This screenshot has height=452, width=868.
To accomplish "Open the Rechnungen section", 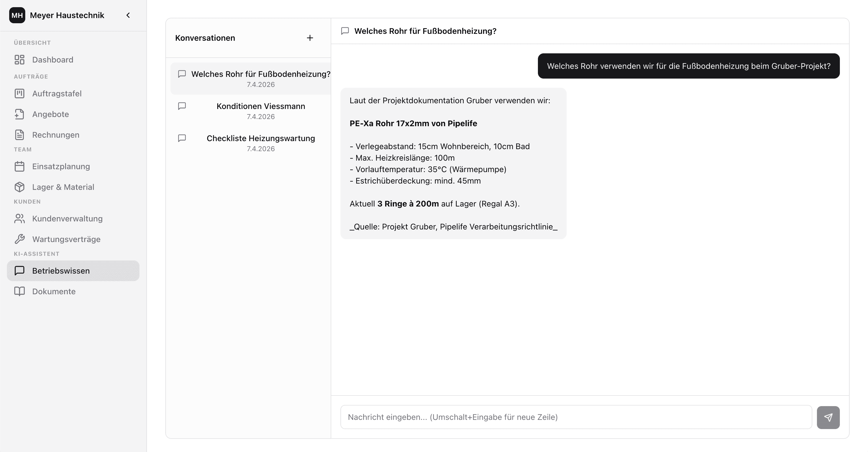I will 73,135.
